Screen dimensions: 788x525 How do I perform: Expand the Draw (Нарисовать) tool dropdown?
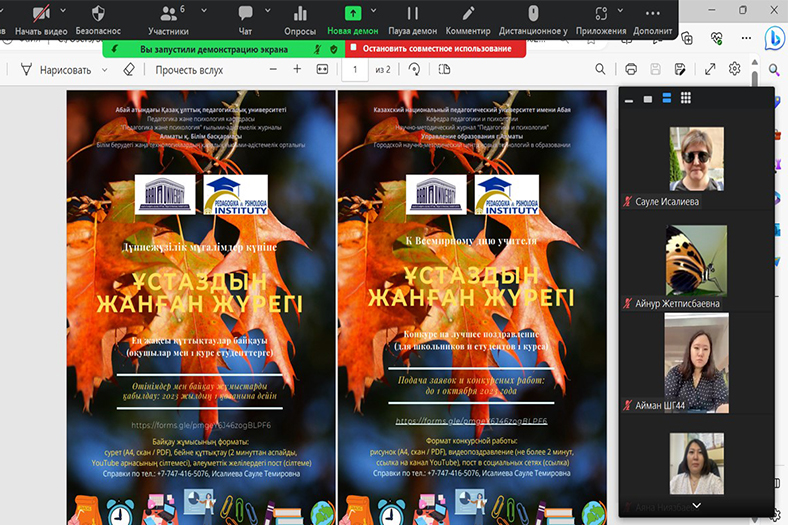point(101,70)
